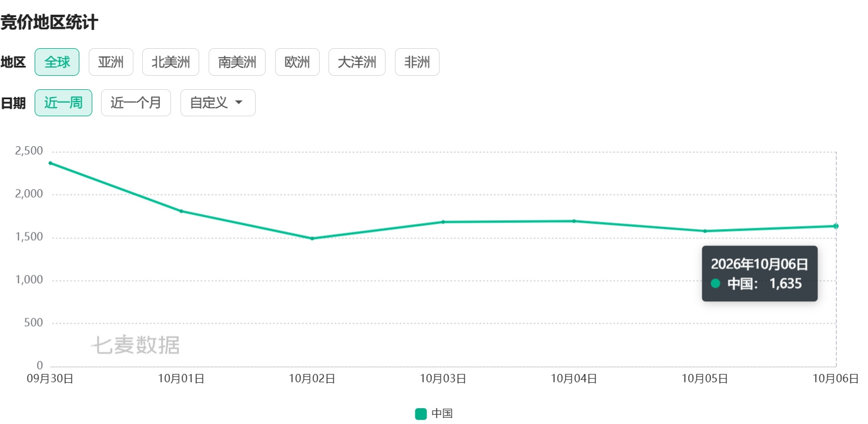Screen dimensions: 868x424
Task: Set the date range to 近一个月
Action: 136,103
